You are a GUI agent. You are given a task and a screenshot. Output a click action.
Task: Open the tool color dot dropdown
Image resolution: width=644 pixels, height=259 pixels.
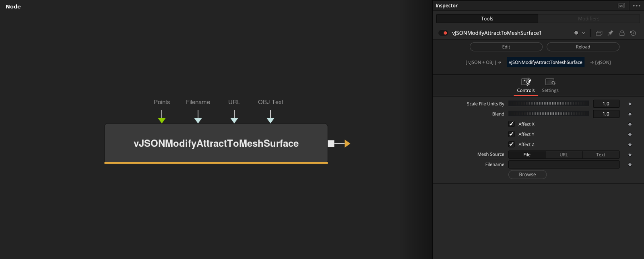(x=580, y=33)
